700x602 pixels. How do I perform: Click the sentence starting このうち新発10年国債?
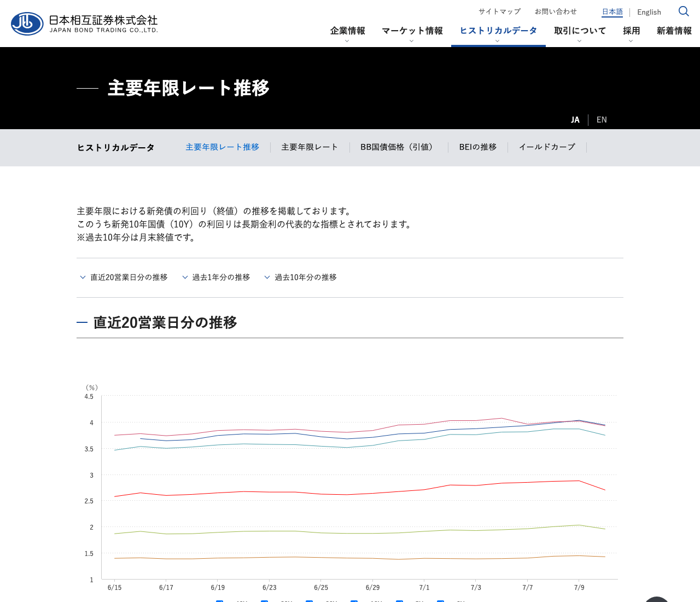pyautogui.click(x=245, y=224)
